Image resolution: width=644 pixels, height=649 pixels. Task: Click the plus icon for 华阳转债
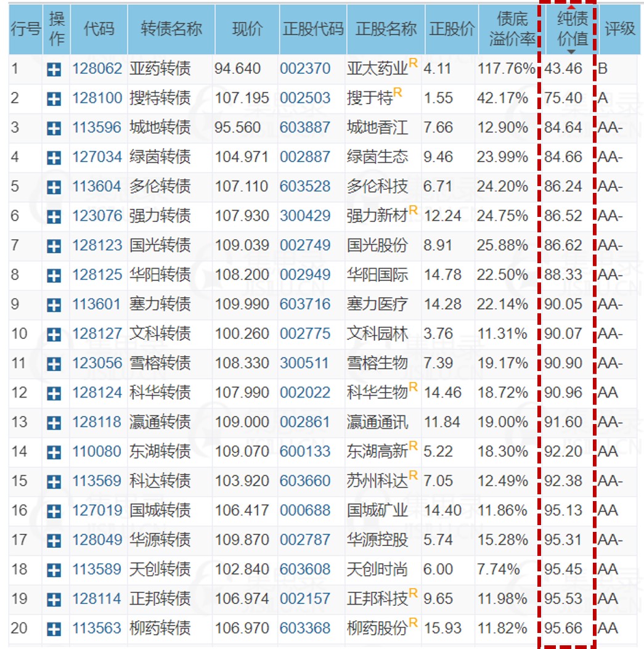tap(54, 276)
